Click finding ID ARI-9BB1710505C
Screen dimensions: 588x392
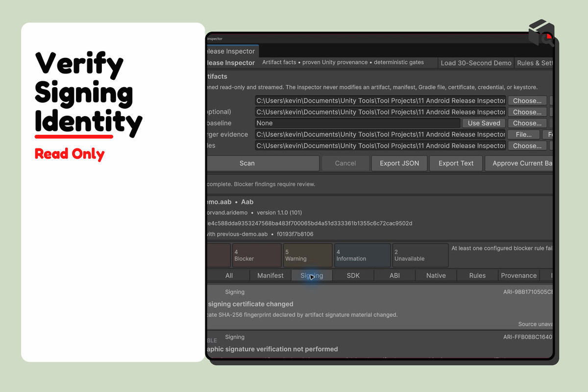pos(528,292)
